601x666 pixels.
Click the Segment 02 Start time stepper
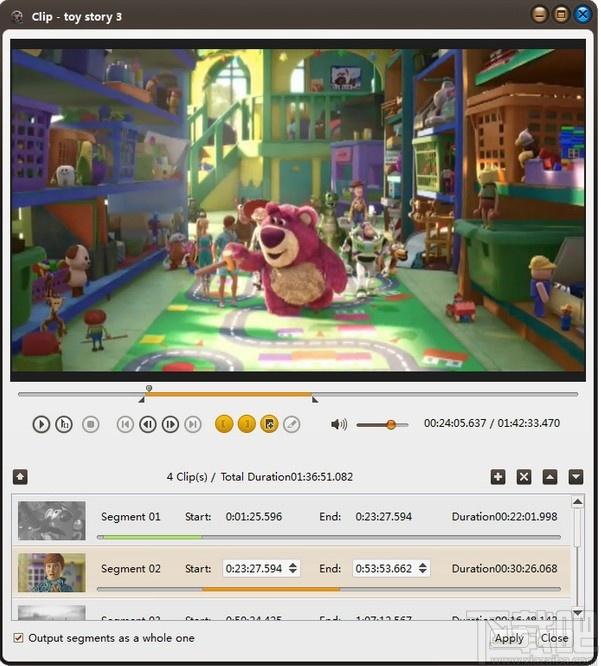tap(292, 568)
